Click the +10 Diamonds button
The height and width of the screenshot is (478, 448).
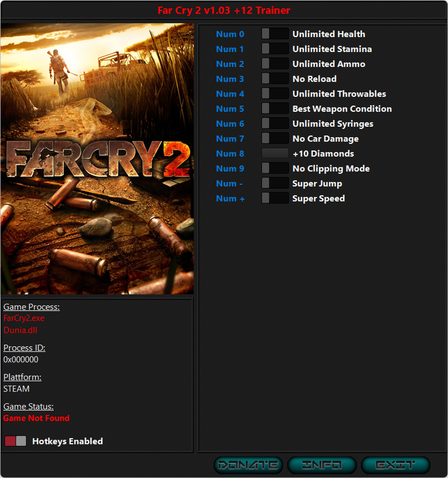[x=275, y=153]
